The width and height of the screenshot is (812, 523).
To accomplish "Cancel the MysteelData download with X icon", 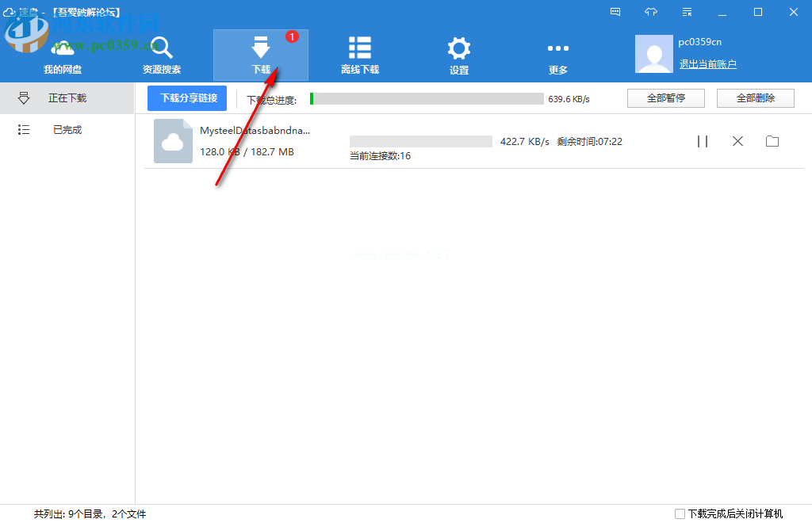I will coord(737,141).
